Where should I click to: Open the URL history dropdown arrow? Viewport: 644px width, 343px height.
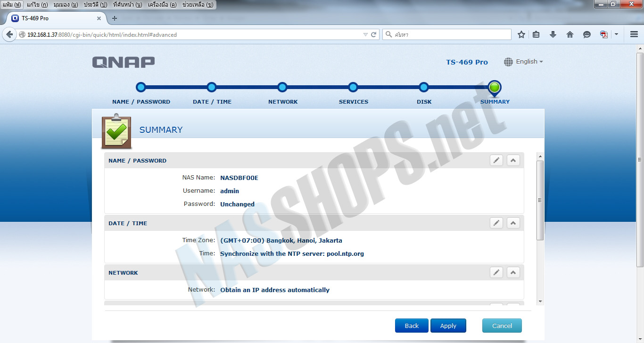pyautogui.click(x=365, y=34)
